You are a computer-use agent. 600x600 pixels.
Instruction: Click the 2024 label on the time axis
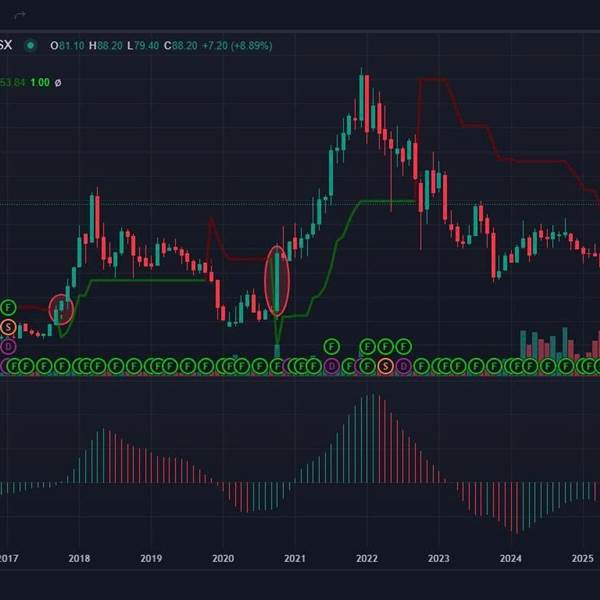pyautogui.click(x=511, y=558)
